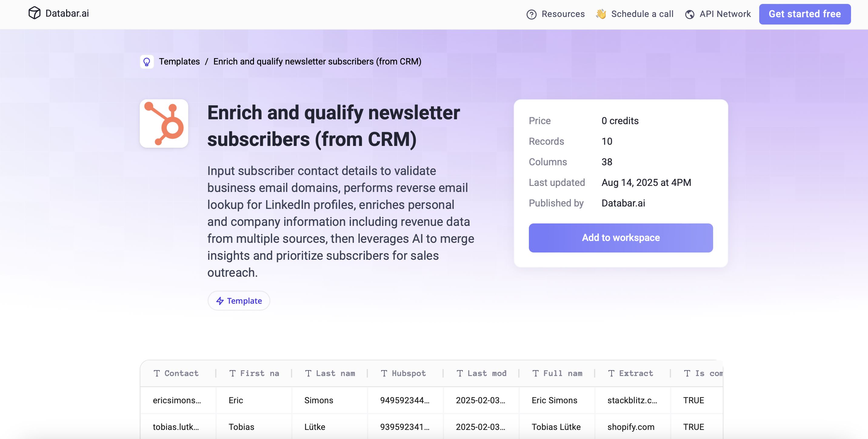Click the text-type icon of Is com column
The height and width of the screenshot is (439, 868).
(x=687, y=373)
